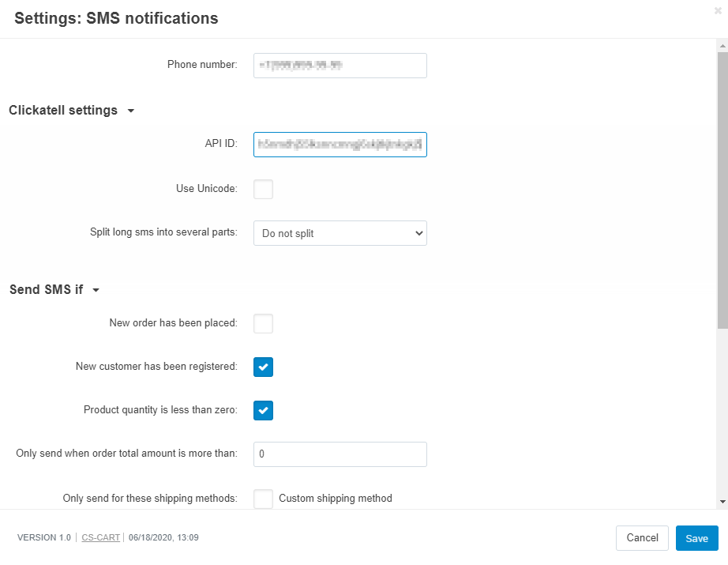Click the Custom shipping method label
The width and height of the screenshot is (728, 565).
(336, 498)
